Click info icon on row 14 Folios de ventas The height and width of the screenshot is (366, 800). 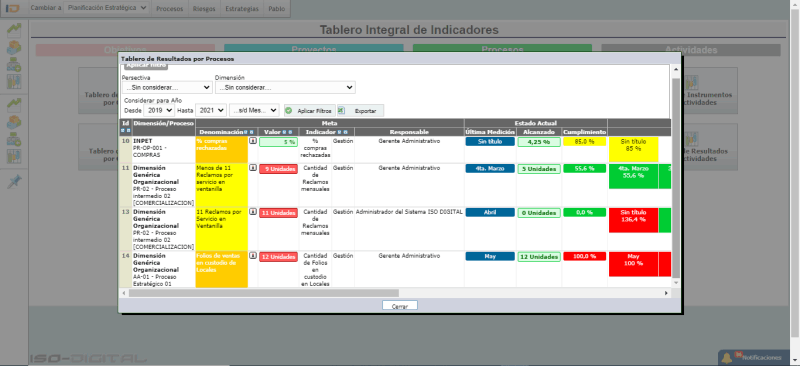(x=253, y=255)
